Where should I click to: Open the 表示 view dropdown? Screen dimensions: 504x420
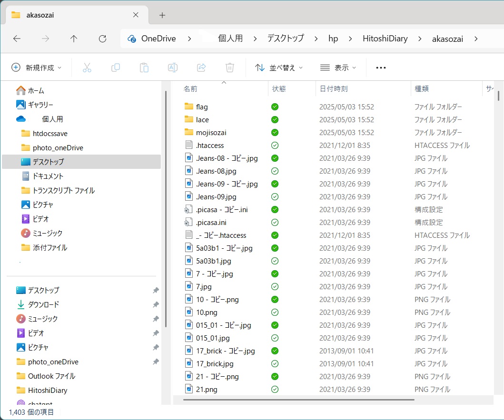pos(338,68)
